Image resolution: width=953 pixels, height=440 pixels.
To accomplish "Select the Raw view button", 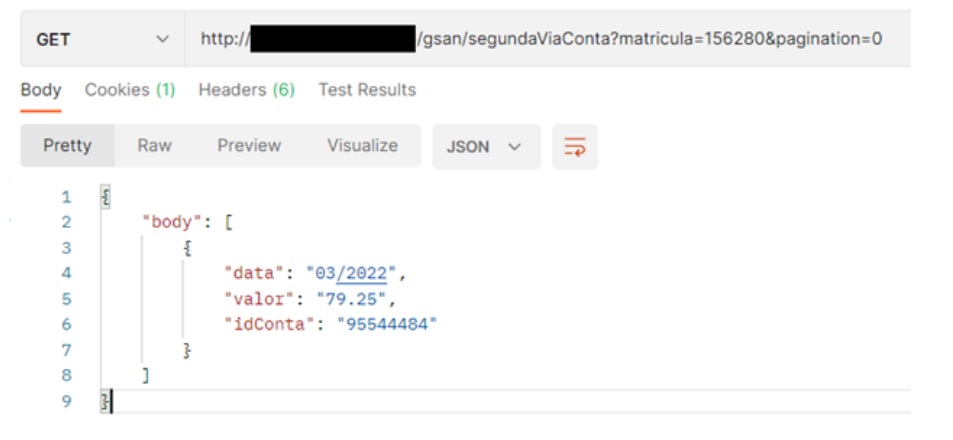I will 154,146.
